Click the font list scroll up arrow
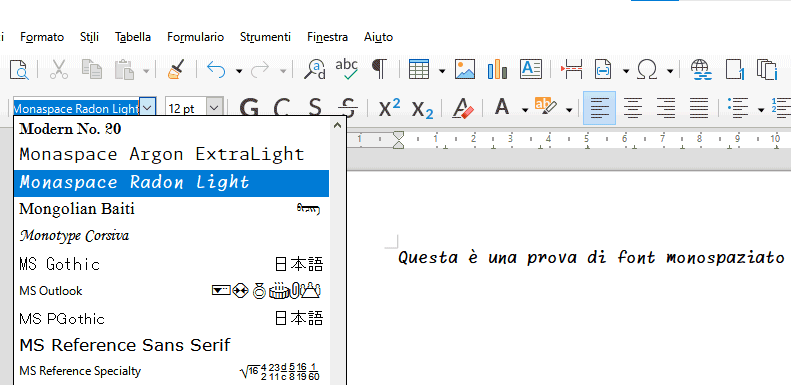Image resolution: width=791 pixels, height=385 pixels. [x=337, y=127]
